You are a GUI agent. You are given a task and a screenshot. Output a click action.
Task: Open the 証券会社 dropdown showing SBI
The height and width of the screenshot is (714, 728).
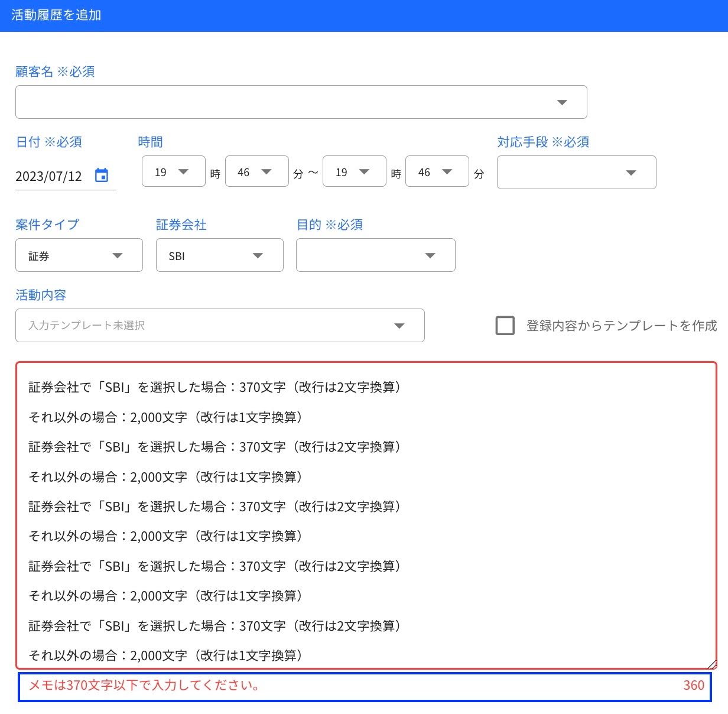pyautogui.click(x=220, y=255)
